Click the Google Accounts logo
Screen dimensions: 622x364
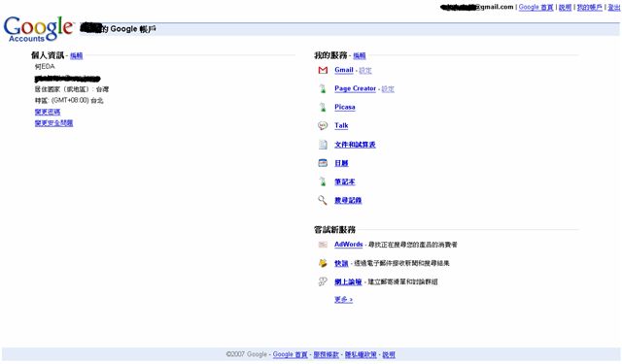click(39, 29)
